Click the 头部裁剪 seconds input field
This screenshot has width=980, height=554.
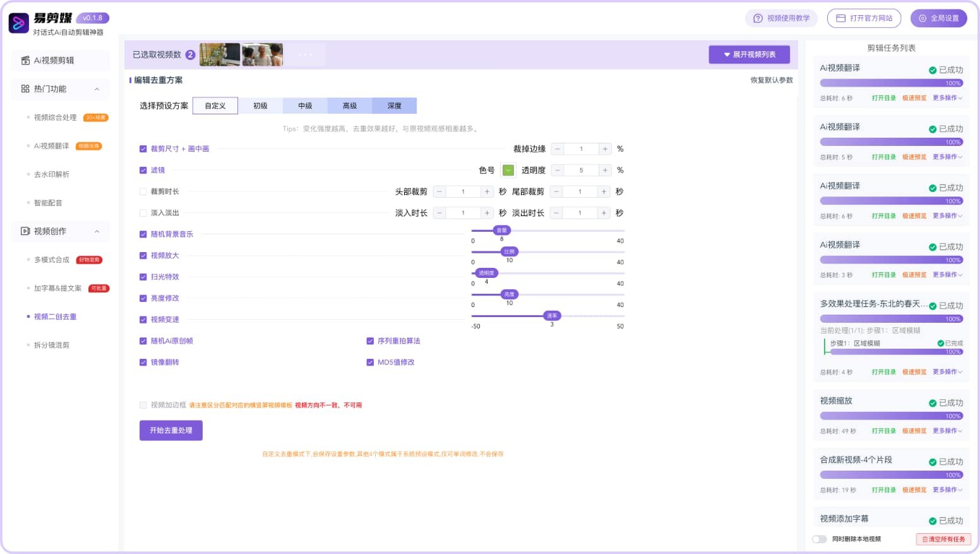[463, 192]
